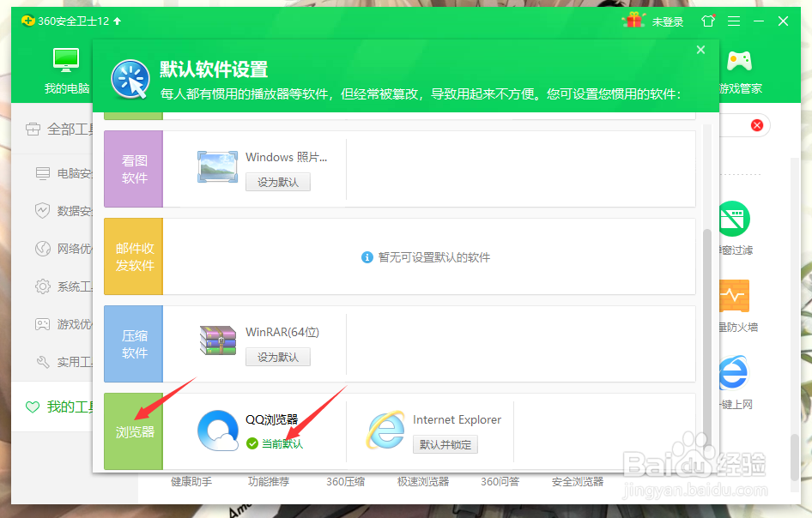Click the gift box icon in titlebar
Image resolution: width=812 pixels, height=518 pixels.
point(633,21)
